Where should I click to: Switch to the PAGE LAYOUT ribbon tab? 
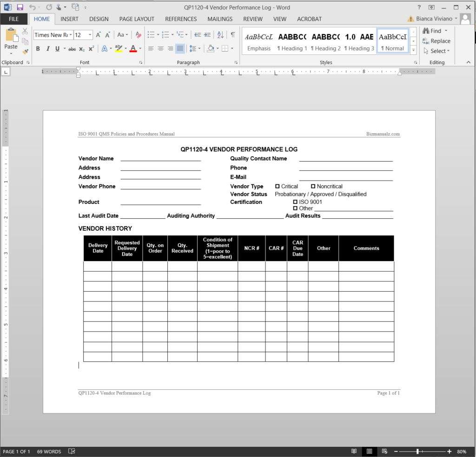[137, 19]
